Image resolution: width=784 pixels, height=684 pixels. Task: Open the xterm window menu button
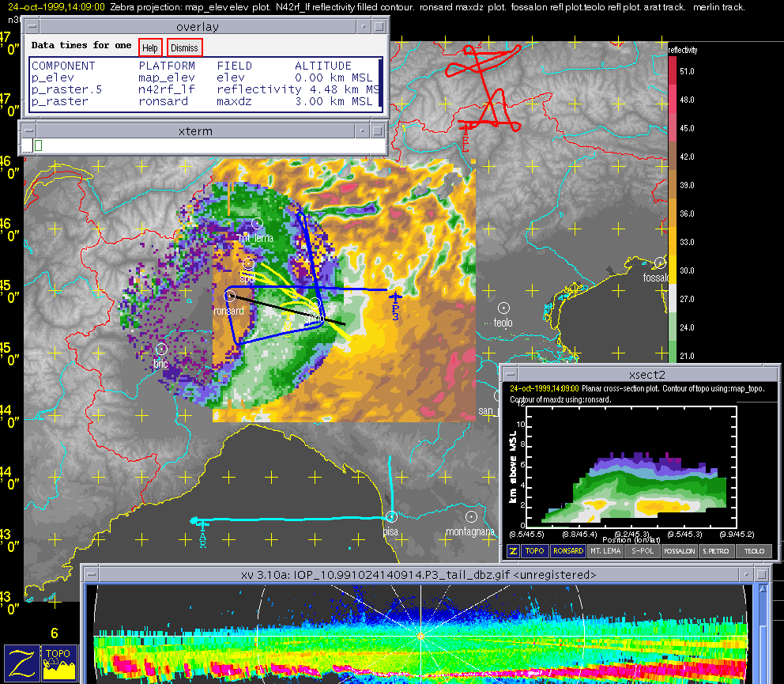click(x=28, y=130)
